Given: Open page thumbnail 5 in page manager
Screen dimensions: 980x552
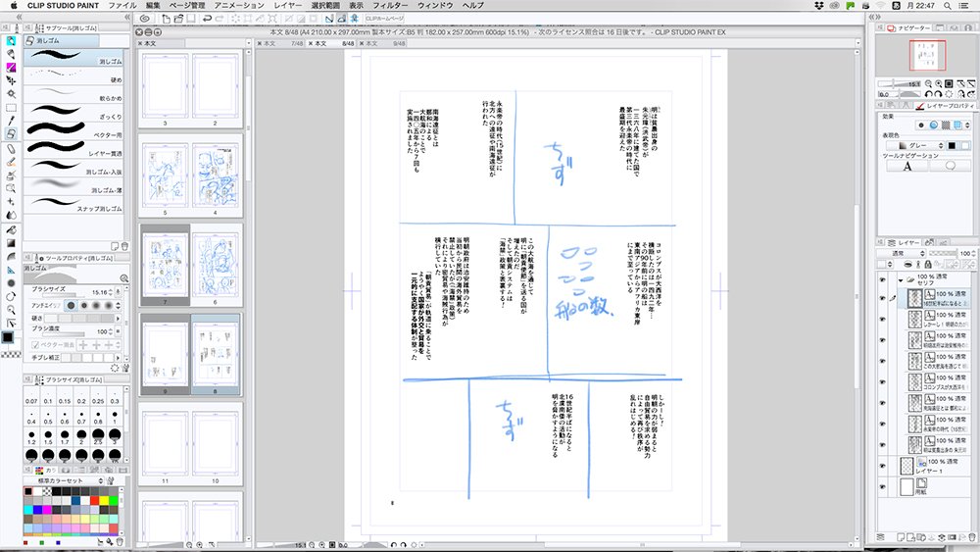Looking at the screenshot, I should click(x=165, y=176).
